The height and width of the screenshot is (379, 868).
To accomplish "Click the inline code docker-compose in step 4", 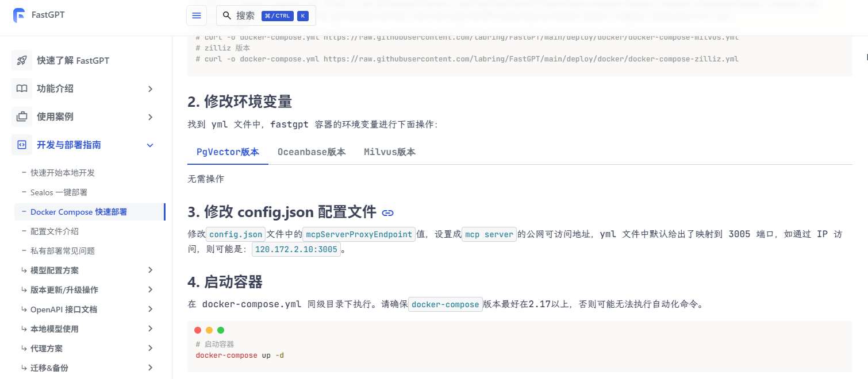I will point(445,304).
